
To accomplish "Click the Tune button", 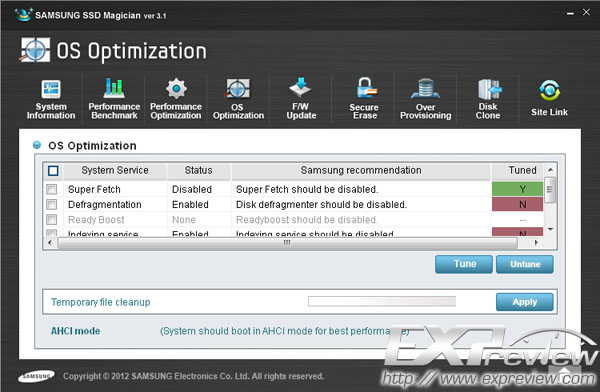I will tap(464, 264).
